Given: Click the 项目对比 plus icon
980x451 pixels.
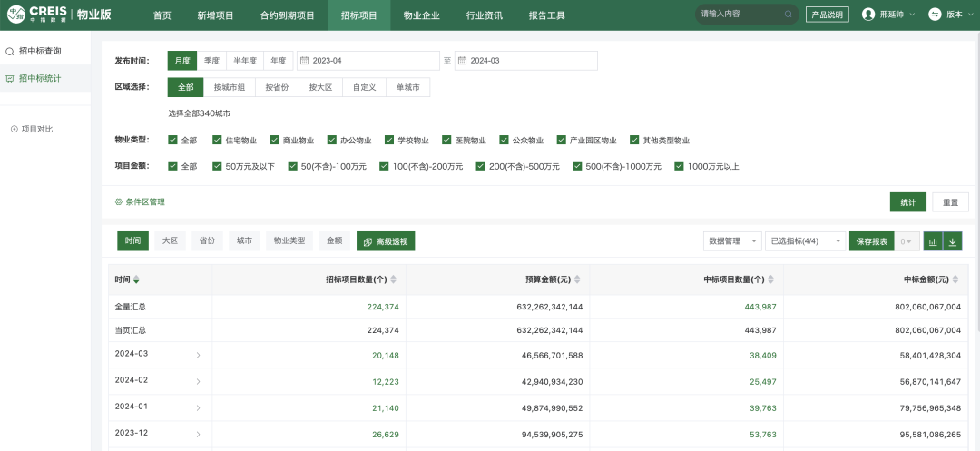Looking at the screenshot, I should (14, 129).
